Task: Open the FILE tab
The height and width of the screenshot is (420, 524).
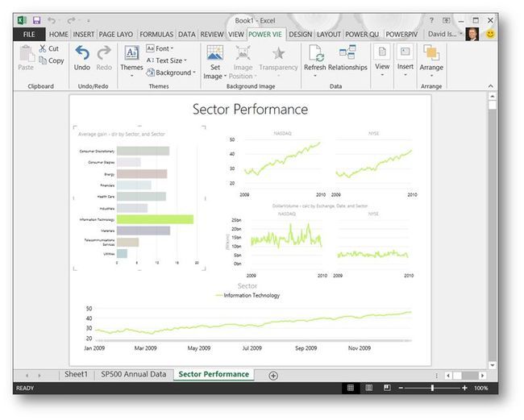Action: point(29,35)
